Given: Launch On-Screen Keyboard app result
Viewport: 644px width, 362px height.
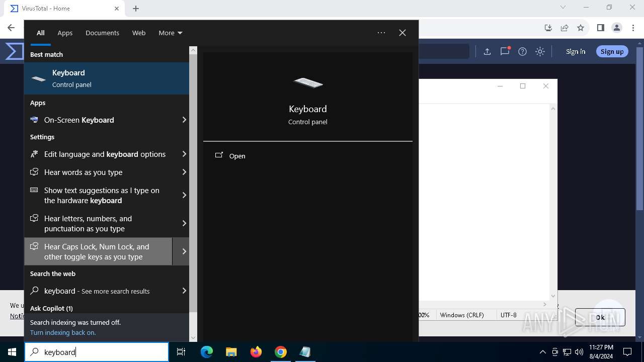Looking at the screenshot, I should tap(98, 120).
